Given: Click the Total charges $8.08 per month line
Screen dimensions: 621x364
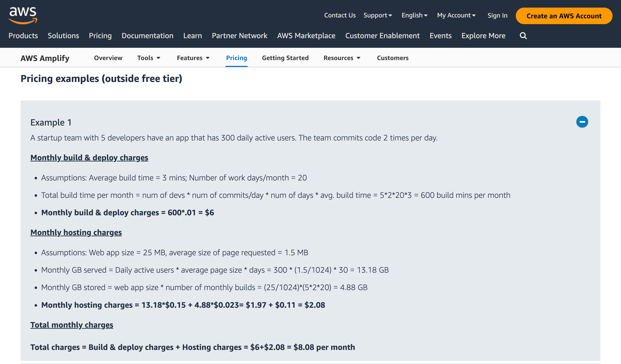Looking at the screenshot, I should [x=193, y=347].
